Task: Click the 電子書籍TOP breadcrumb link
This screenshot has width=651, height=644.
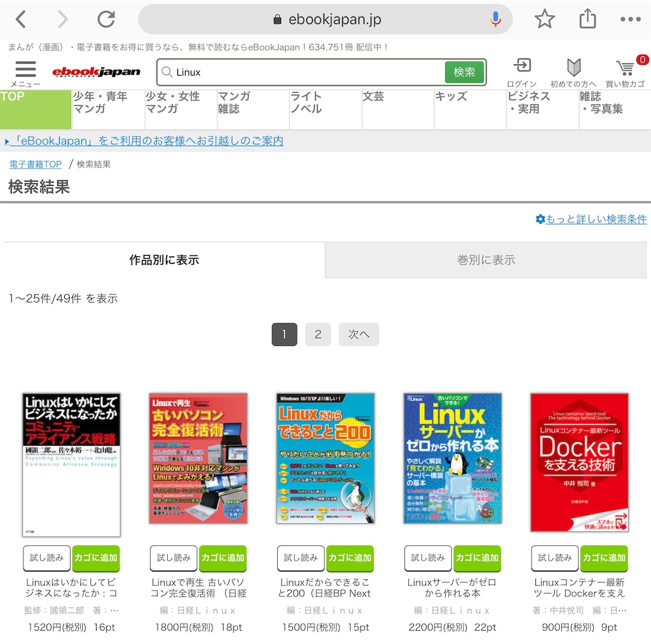Action: (36, 165)
